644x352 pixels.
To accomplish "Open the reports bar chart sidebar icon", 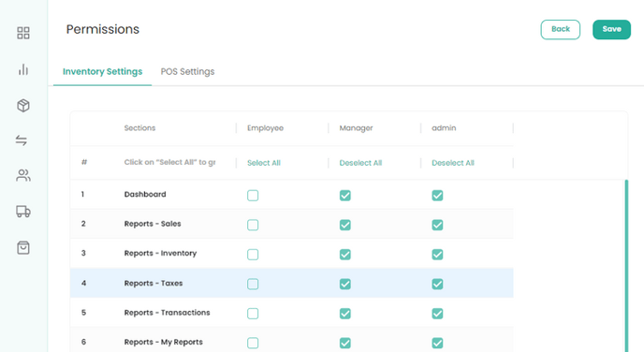I will pos(23,69).
